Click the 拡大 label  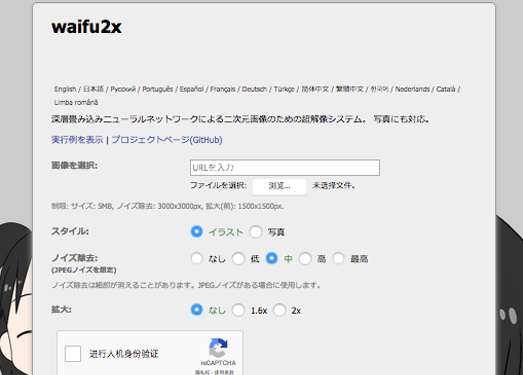point(61,310)
